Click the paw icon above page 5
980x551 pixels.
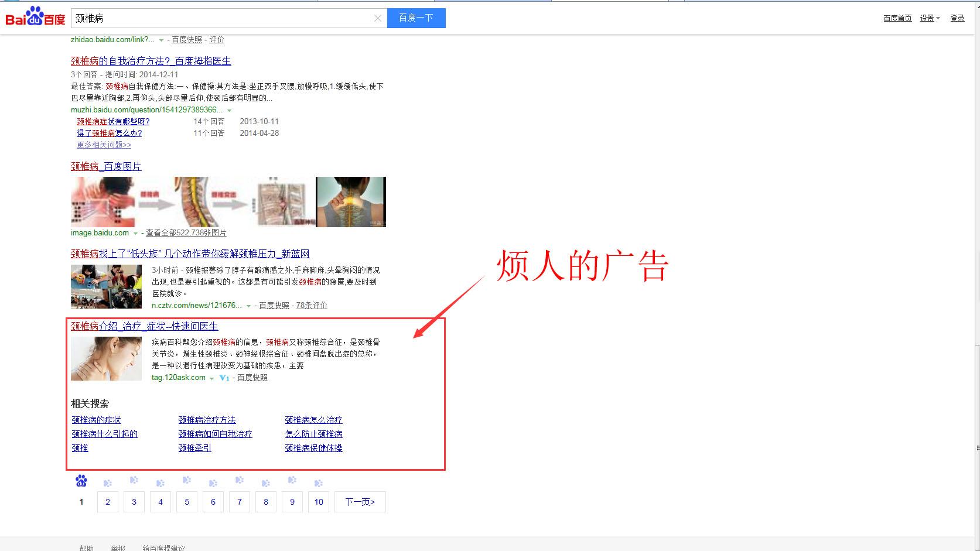coord(187,480)
